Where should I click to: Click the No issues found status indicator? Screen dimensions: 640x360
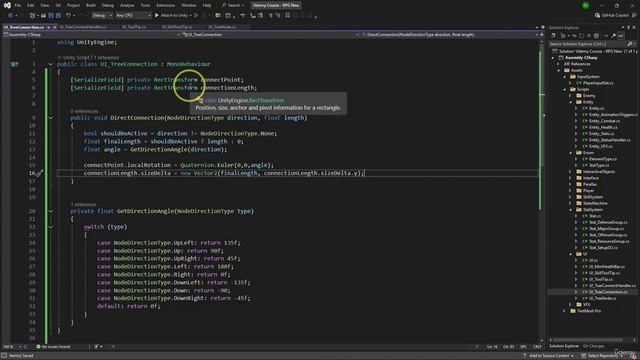point(53,347)
